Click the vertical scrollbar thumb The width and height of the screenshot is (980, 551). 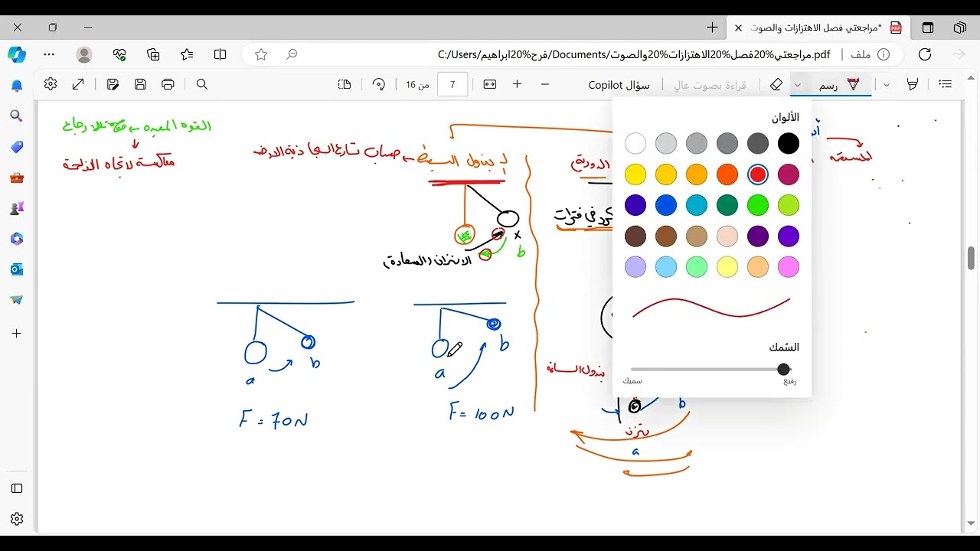[x=971, y=258]
